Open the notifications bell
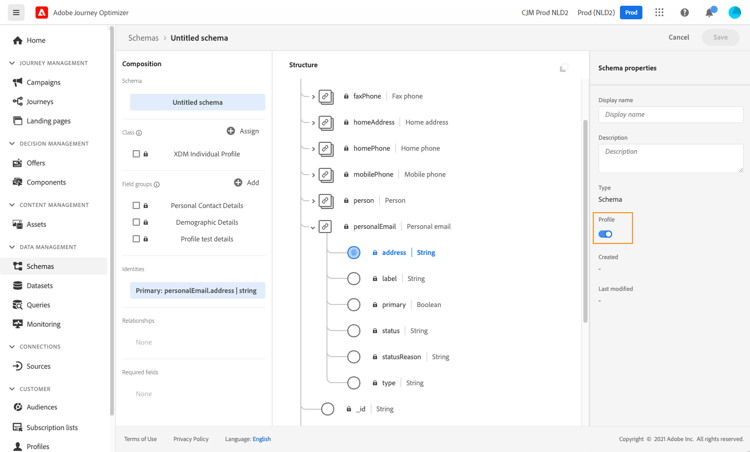This screenshot has height=452, width=750. 709,13
